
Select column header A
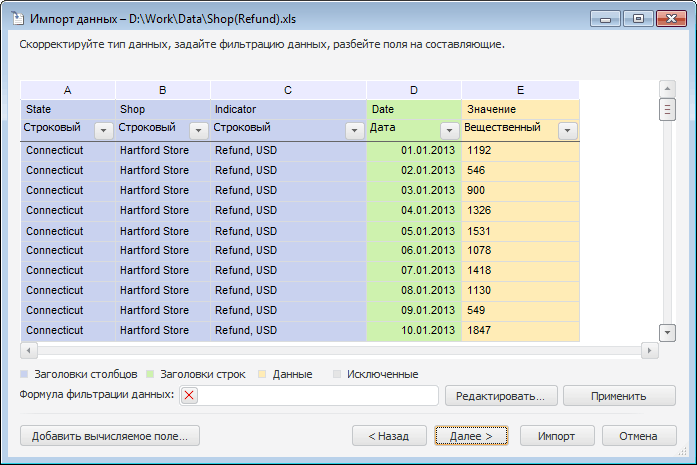coord(68,90)
